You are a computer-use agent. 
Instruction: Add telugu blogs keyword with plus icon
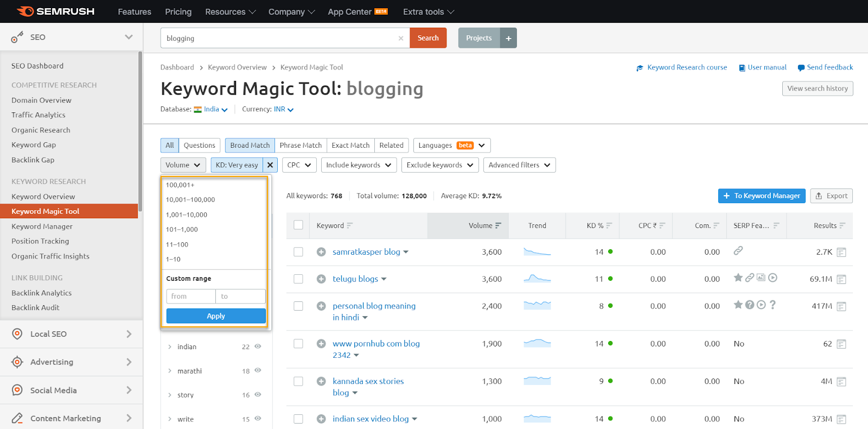pyautogui.click(x=321, y=279)
